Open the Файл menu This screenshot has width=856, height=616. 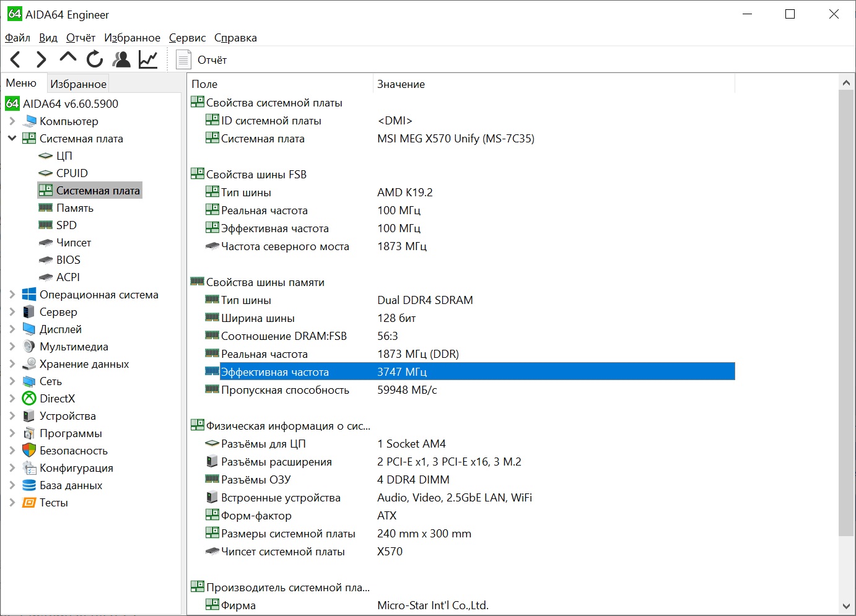click(x=17, y=38)
